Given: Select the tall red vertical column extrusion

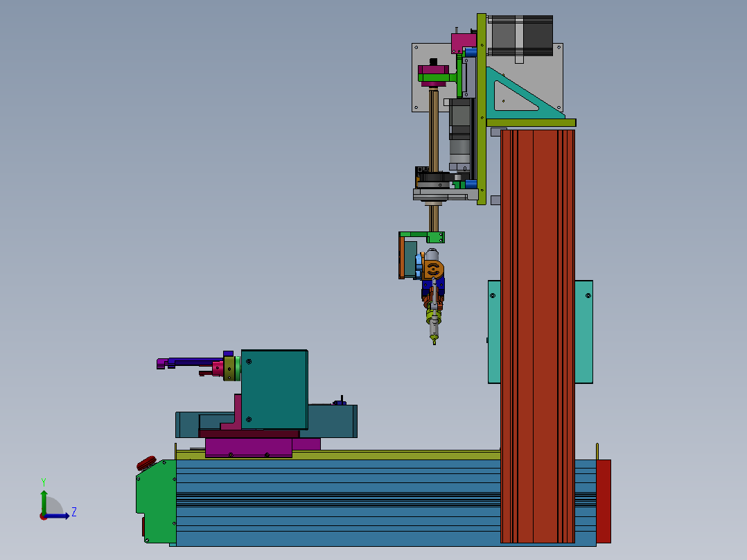Looking at the screenshot, I should pyautogui.click(x=538, y=336).
